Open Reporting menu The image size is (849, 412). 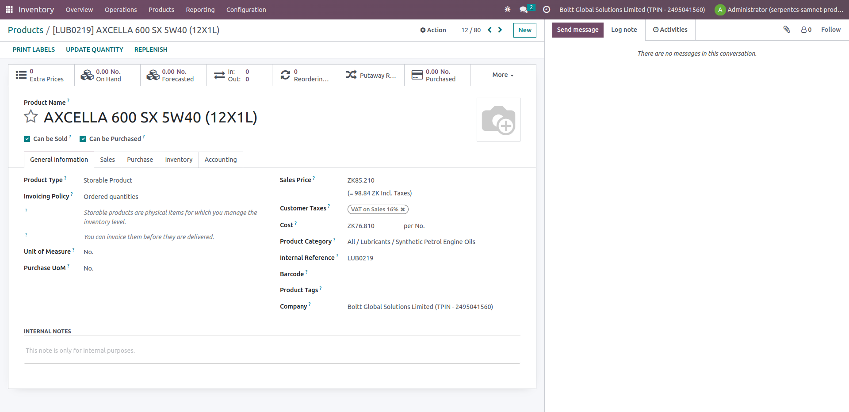200,10
